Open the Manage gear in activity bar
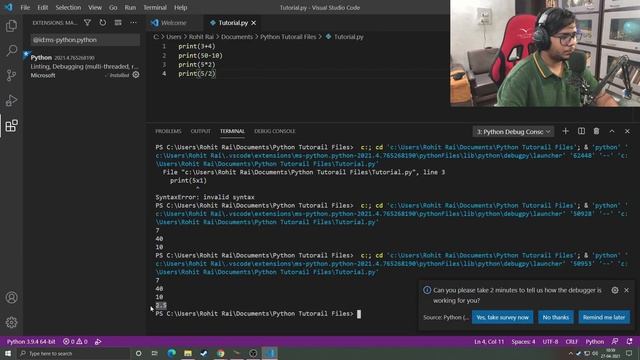Screen dimensions: 640x360 click(11, 322)
